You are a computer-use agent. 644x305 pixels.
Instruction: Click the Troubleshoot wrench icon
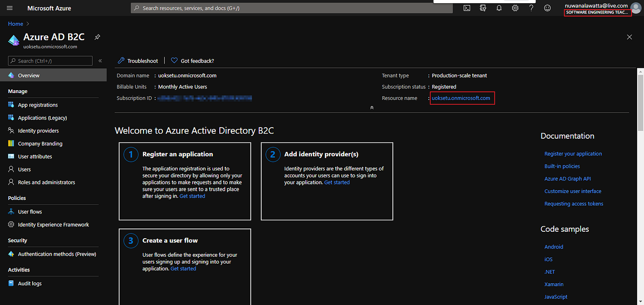[x=121, y=61]
